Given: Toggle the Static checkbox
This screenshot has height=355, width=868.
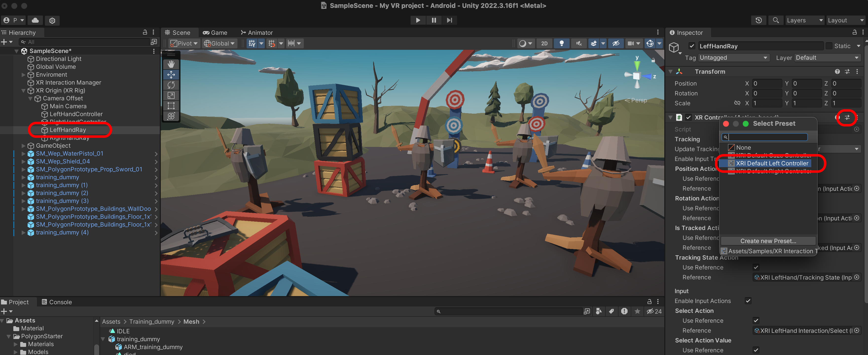Looking at the screenshot, I should pyautogui.click(x=829, y=46).
